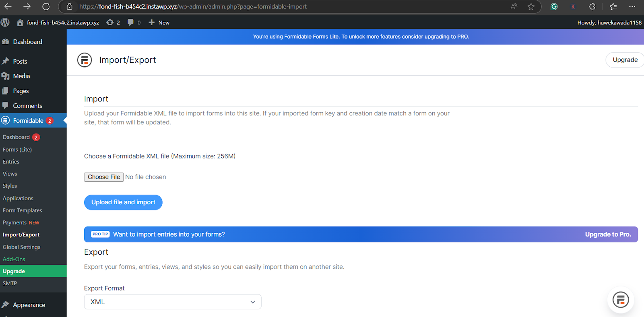This screenshot has width=644, height=317.
Task: Go forward using the browser forward arrow
Action: [x=27, y=6]
